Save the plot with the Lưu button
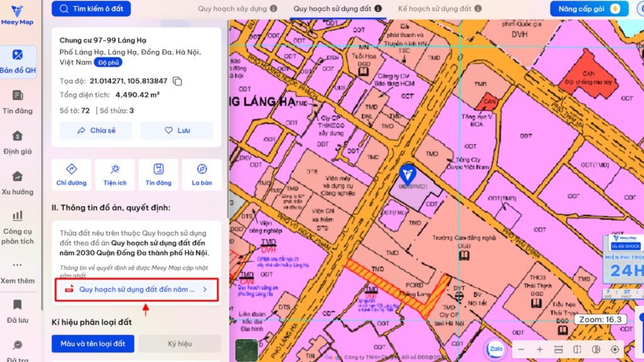This screenshot has height=362, width=644. click(177, 130)
